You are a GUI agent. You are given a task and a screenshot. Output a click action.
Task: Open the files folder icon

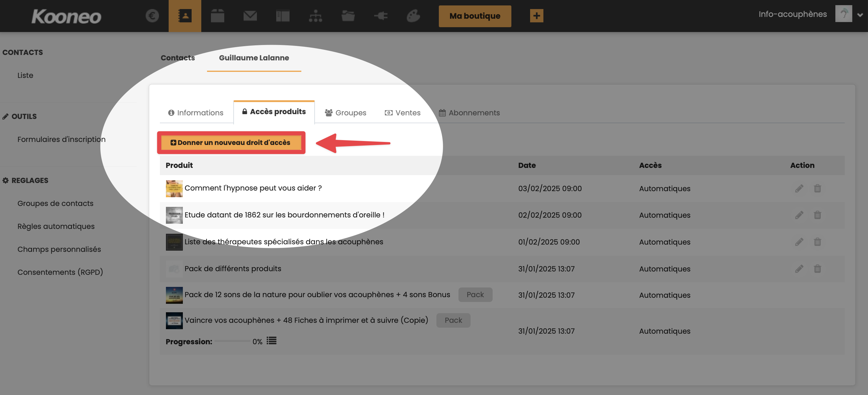tap(348, 16)
